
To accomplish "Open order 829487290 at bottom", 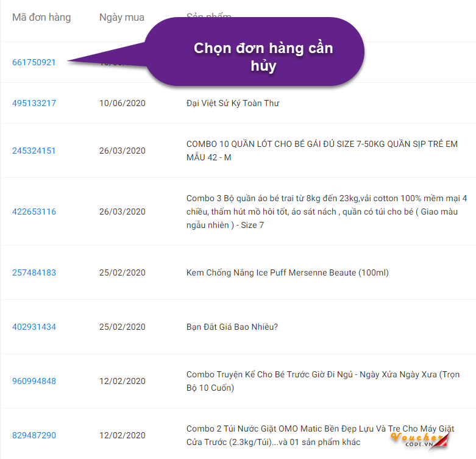I will (x=34, y=435).
